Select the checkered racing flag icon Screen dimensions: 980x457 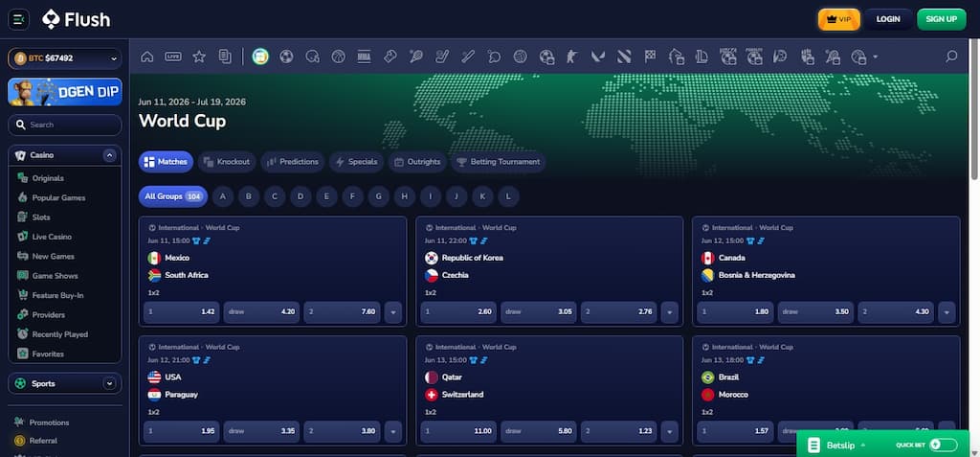pyautogui.click(x=650, y=57)
